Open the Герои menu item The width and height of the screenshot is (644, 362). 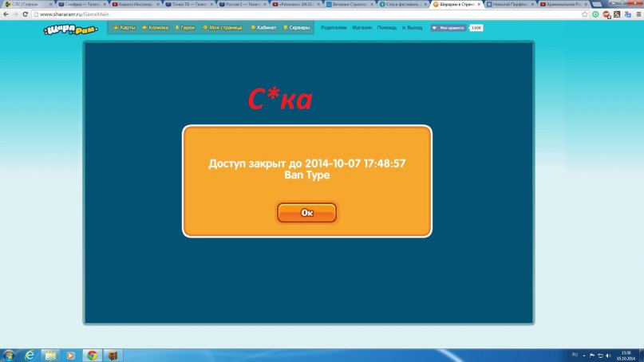pyautogui.click(x=185, y=27)
